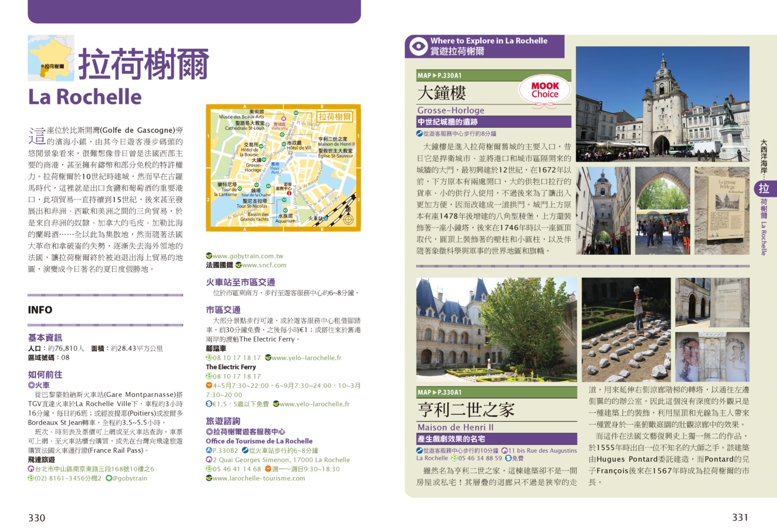Click the clock icon before Electric Ferry hours
777x532 pixels.
[209, 386]
